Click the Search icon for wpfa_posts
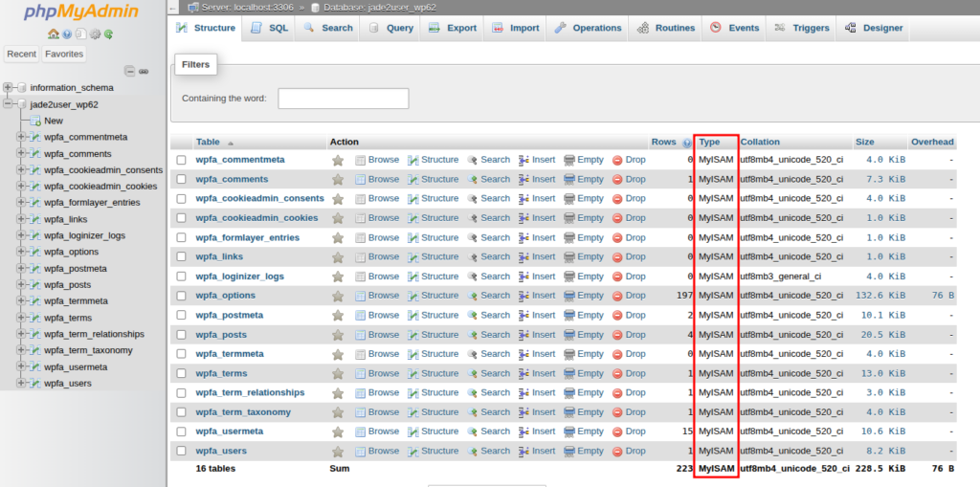Viewport: 980px width, 487px height. pyautogui.click(x=473, y=335)
